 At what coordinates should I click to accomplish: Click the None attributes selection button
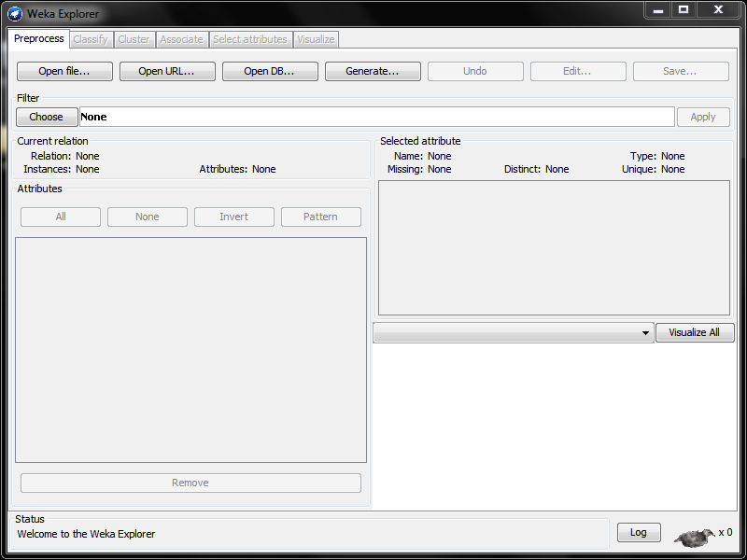pyautogui.click(x=148, y=217)
